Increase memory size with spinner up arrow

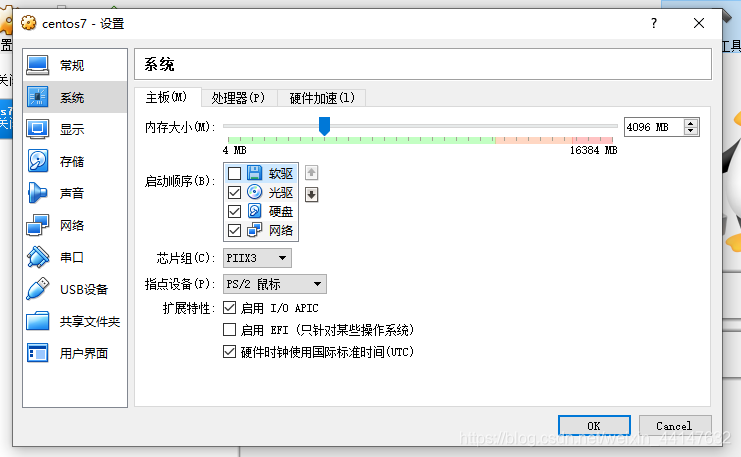[x=691, y=123]
